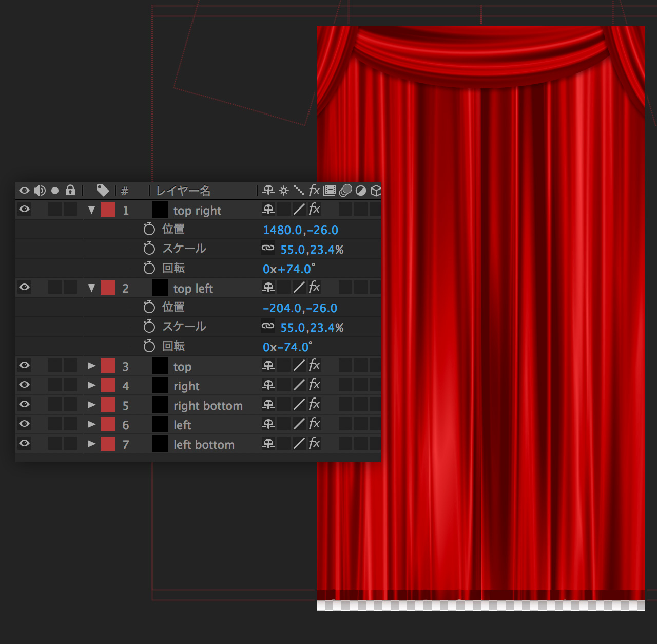Hide the top right layer with eye icon
Viewport: 657px width, 644px height.
coord(24,210)
